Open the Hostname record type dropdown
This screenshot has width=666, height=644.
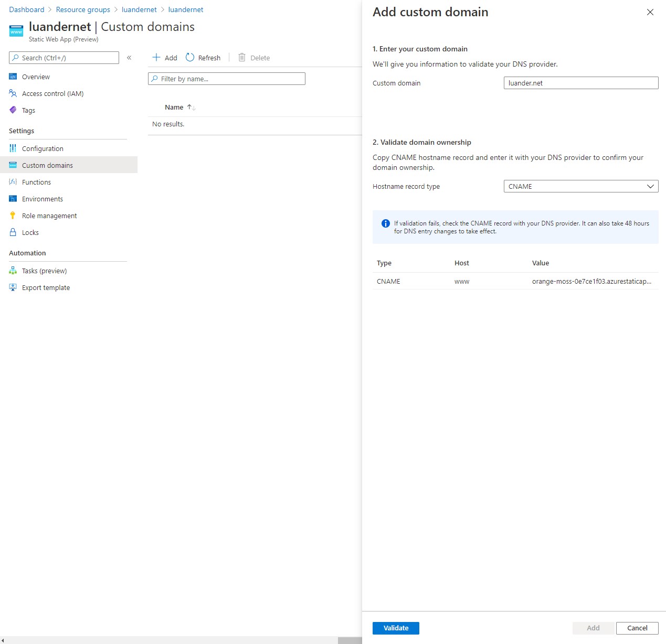(x=580, y=186)
